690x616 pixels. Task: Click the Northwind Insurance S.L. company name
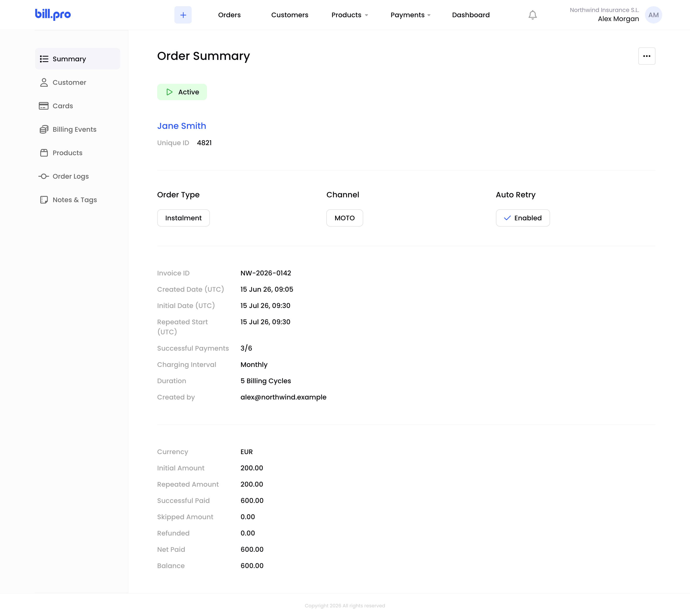604,10
